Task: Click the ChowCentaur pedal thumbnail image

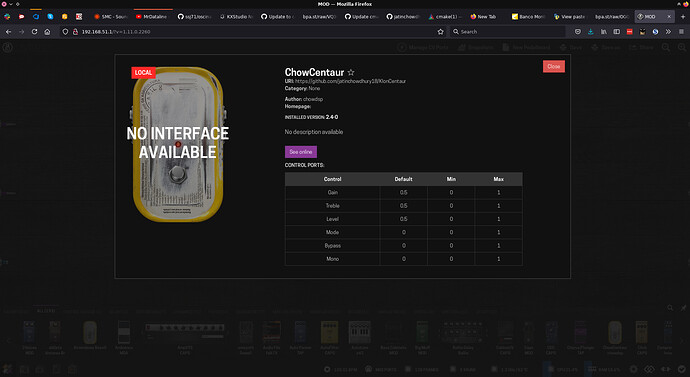Action: pyautogui.click(x=178, y=144)
